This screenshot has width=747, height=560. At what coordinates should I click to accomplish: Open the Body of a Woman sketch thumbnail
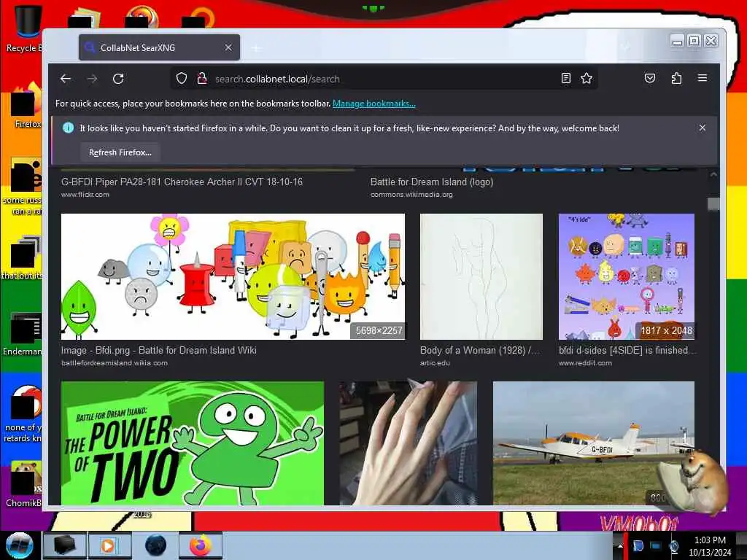pyautogui.click(x=481, y=276)
